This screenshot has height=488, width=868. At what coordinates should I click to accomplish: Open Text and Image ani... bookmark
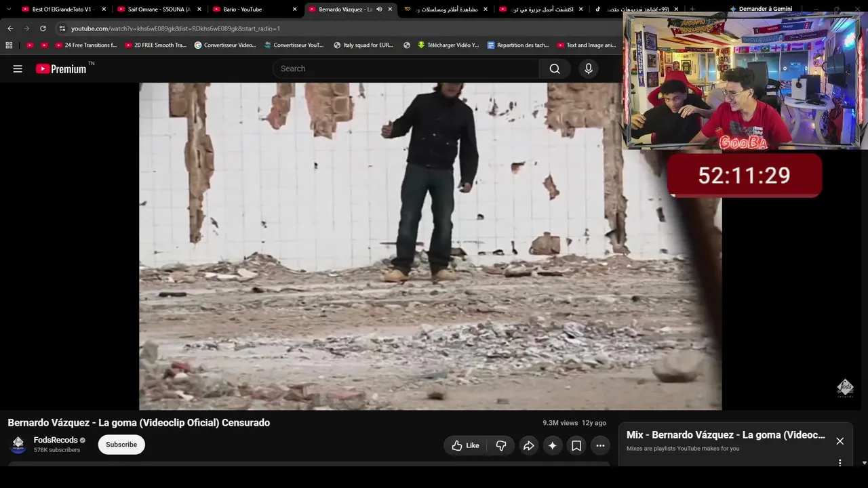(587, 45)
